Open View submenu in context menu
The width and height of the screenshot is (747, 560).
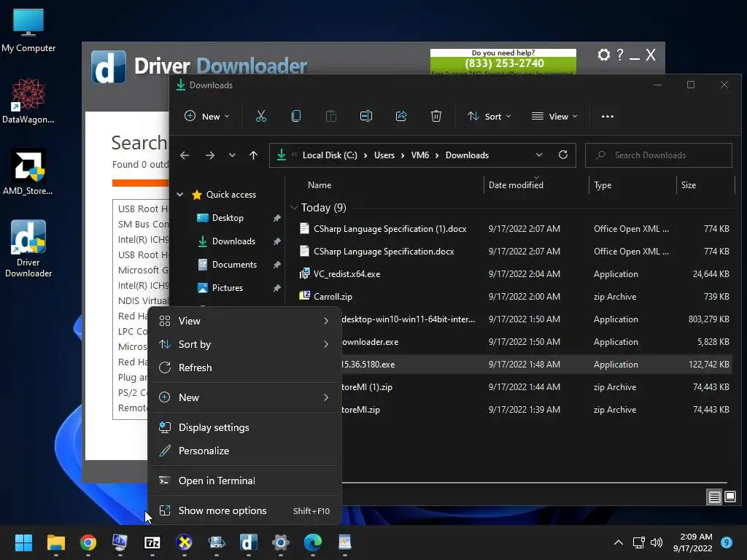[245, 321]
